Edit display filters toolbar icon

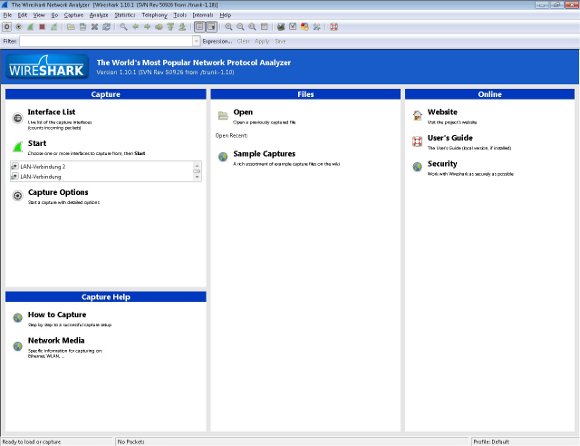tap(293, 27)
